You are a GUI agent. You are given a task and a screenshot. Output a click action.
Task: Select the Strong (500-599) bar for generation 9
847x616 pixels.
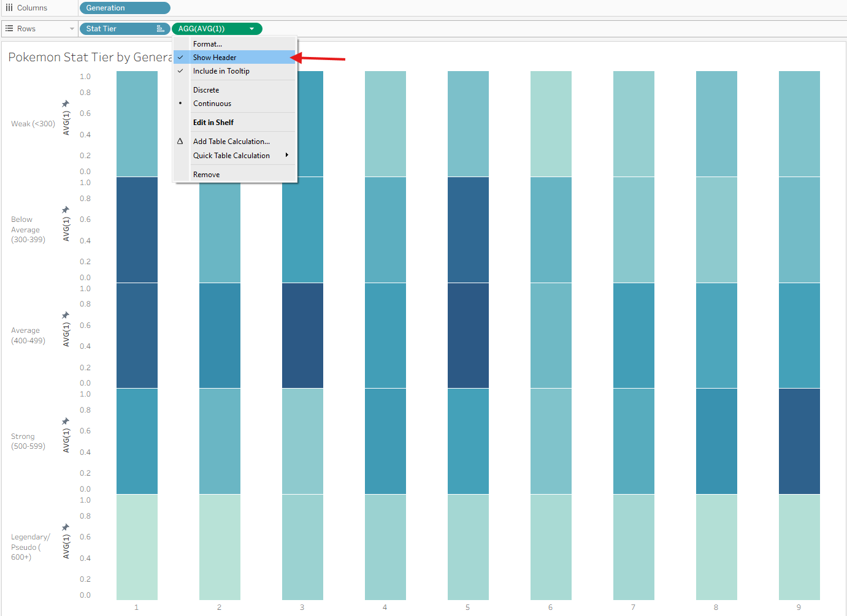[x=799, y=441]
